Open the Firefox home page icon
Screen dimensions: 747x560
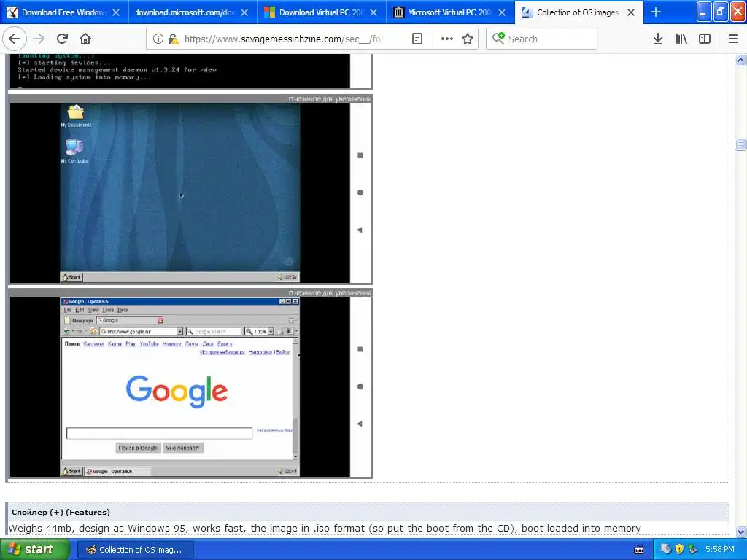[x=85, y=39]
